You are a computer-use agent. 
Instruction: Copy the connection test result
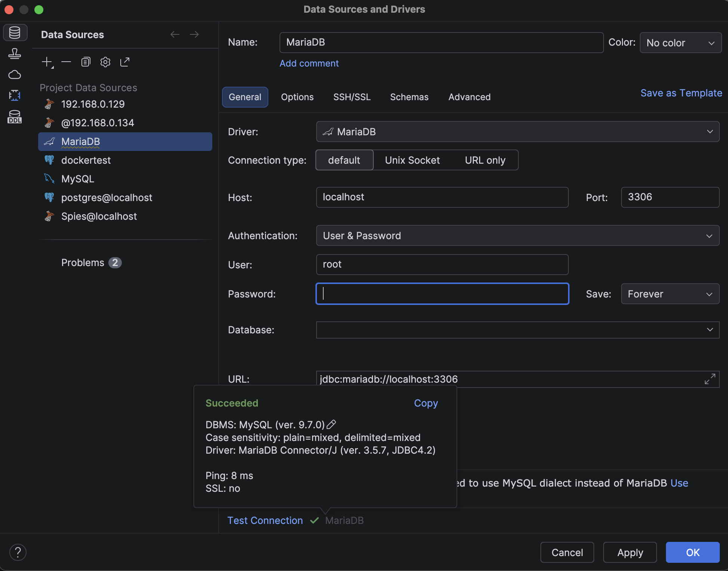426,403
